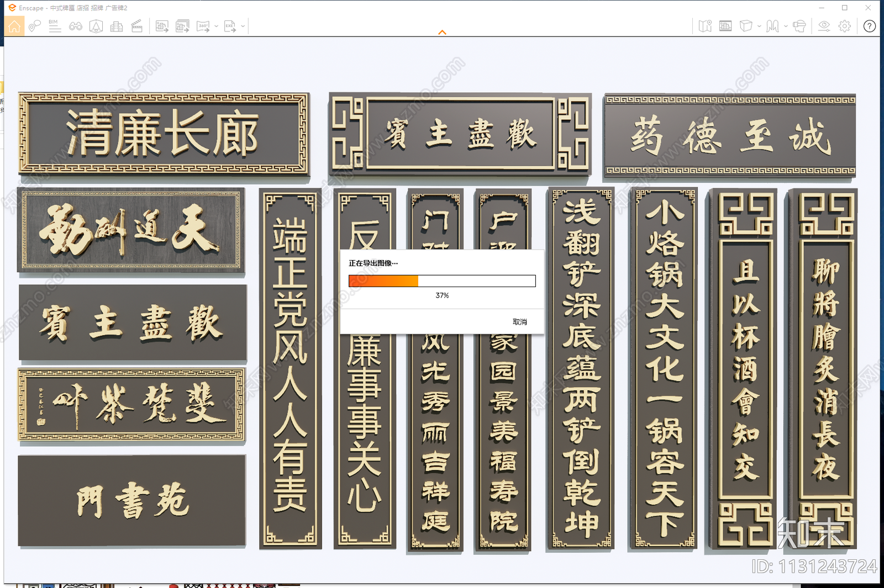Viewport: 884px width, 588px height.
Task: Click the screenshot export icon
Action: [162, 26]
